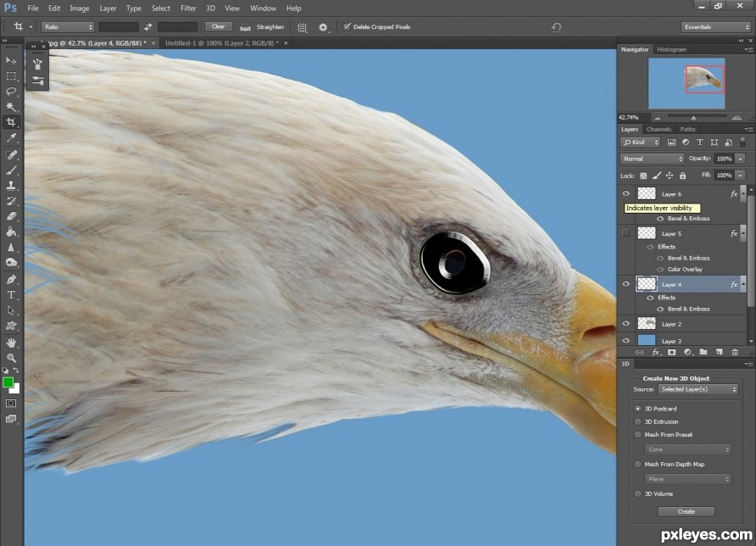The height and width of the screenshot is (546, 756).
Task: Open the Window menu
Action: click(x=264, y=8)
